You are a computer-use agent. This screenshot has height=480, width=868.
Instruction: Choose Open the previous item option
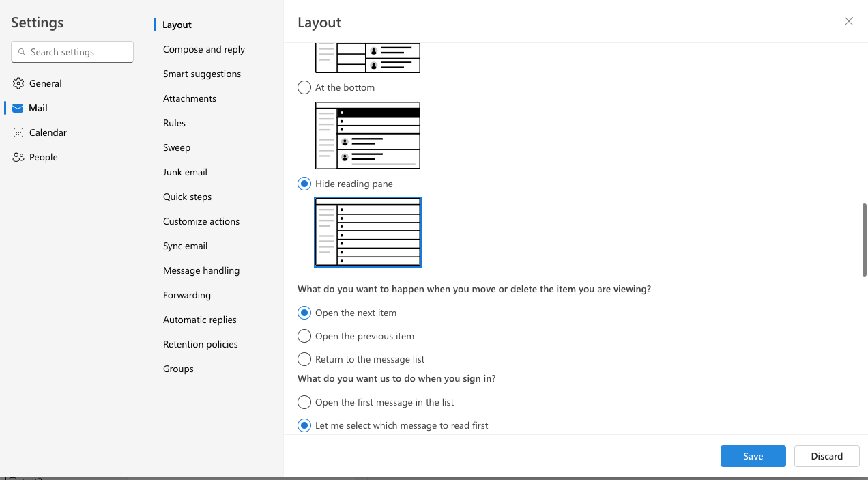point(304,336)
